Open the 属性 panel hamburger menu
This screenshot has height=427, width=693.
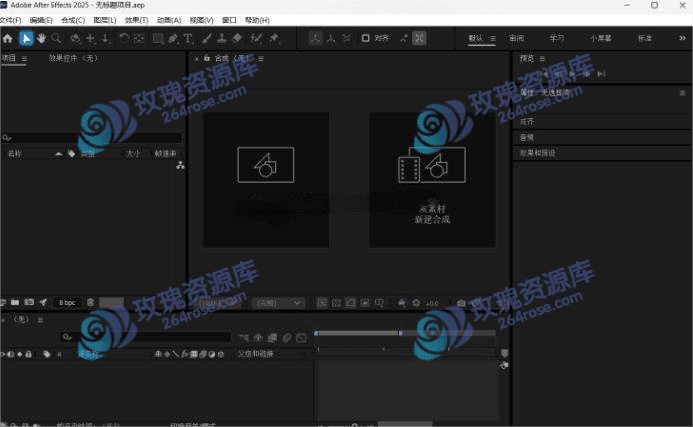point(682,92)
